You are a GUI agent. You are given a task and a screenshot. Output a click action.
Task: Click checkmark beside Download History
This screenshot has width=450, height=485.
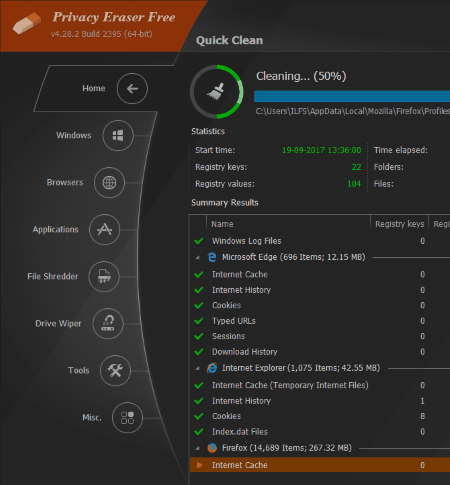pos(199,352)
